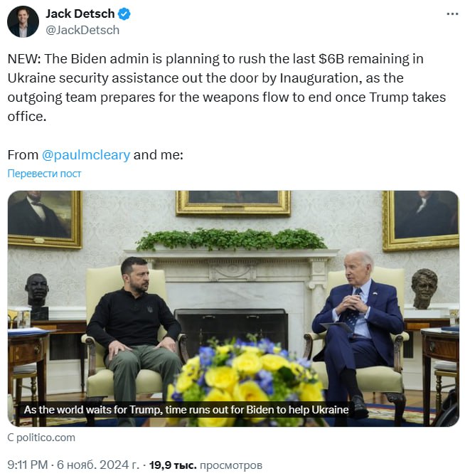
Task: Click the "просмотров" views label
Action: (x=231, y=465)
